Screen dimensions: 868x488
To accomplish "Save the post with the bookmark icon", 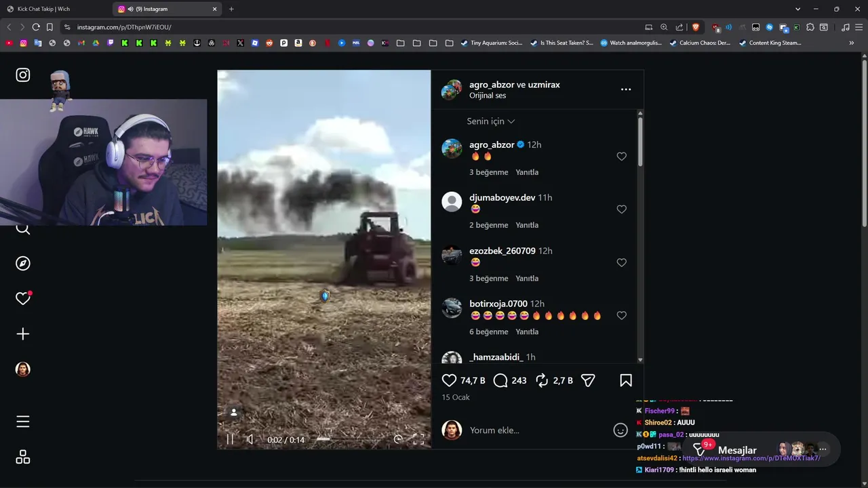I will [626, 381].
